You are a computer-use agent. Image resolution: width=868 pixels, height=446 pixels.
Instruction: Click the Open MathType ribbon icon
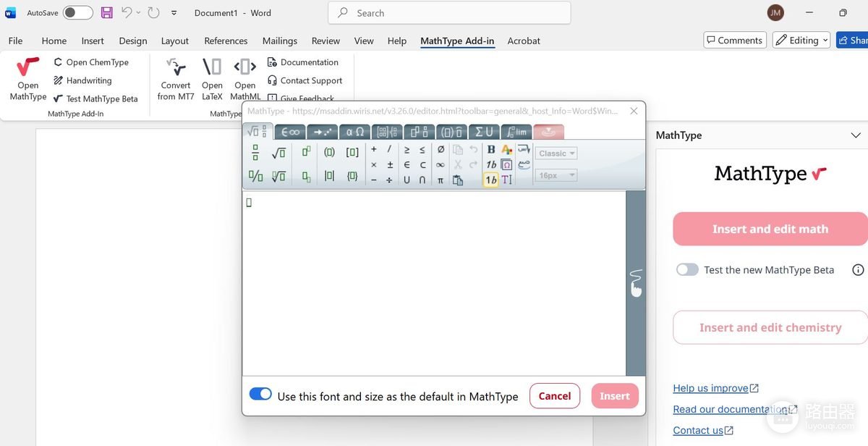click(x=28, y=79)
